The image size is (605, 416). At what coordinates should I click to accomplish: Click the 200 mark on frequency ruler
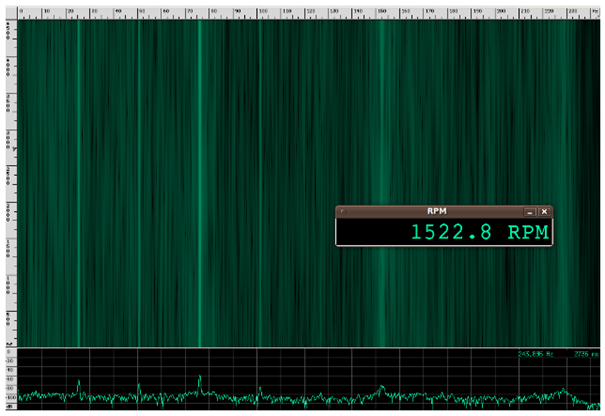[x=500, y=12]
